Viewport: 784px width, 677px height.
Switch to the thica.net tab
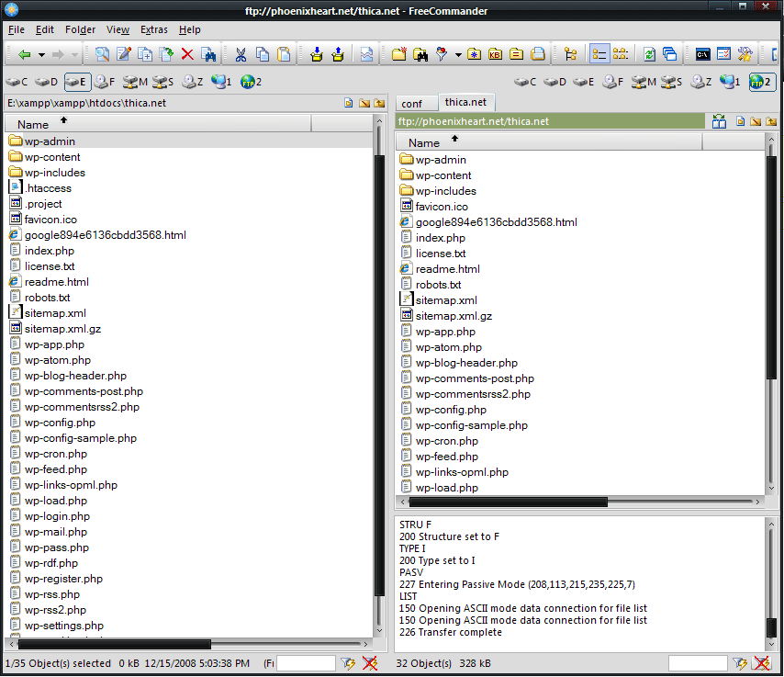pos(465,102)
